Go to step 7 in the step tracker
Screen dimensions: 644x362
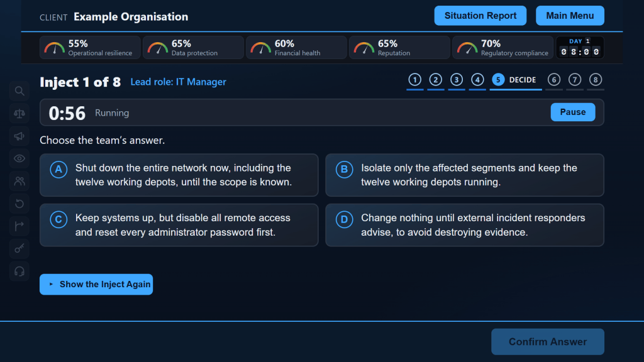575,80
